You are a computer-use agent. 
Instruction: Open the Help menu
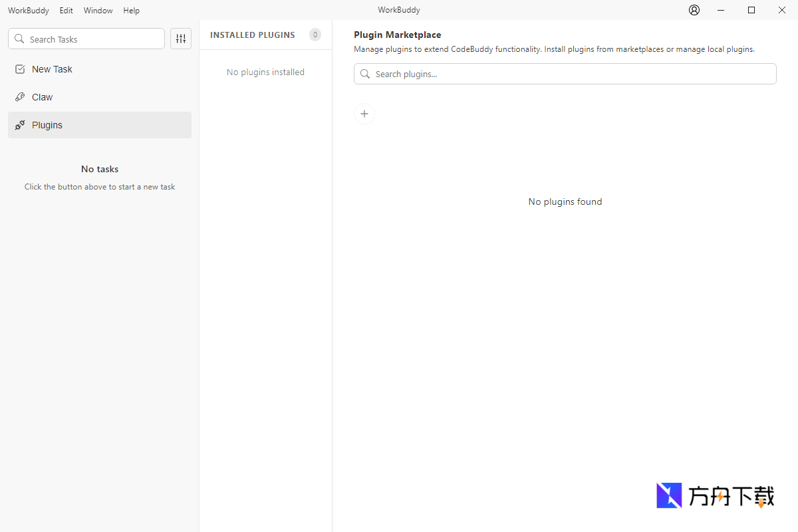tap(131, 11)
